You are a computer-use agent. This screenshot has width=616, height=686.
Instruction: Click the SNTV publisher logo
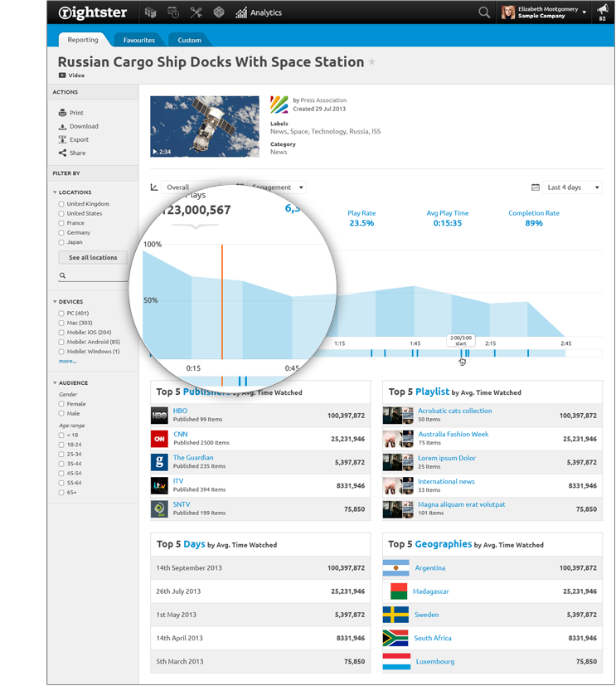[159, 508]
